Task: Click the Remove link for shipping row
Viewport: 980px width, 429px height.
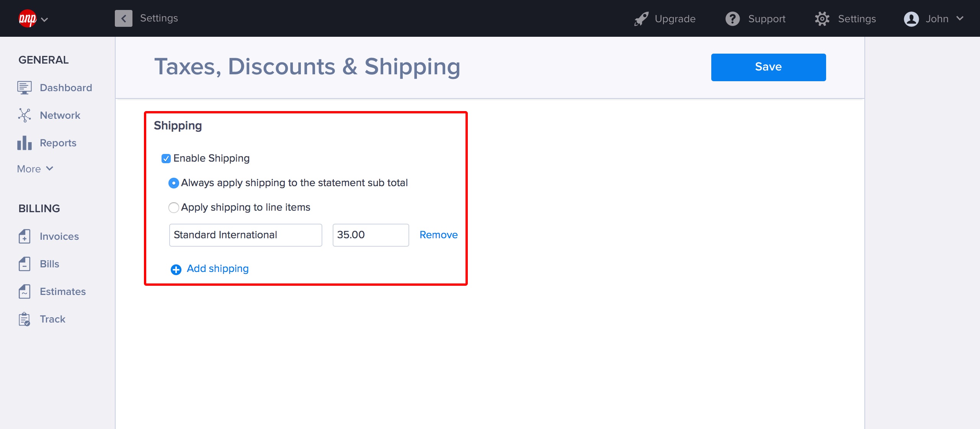Action: 438,235
